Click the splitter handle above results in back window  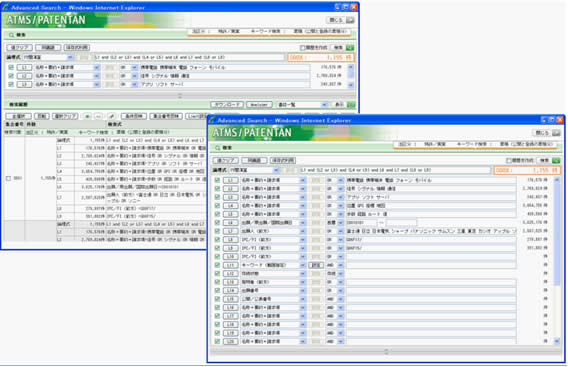pos(180,96)
